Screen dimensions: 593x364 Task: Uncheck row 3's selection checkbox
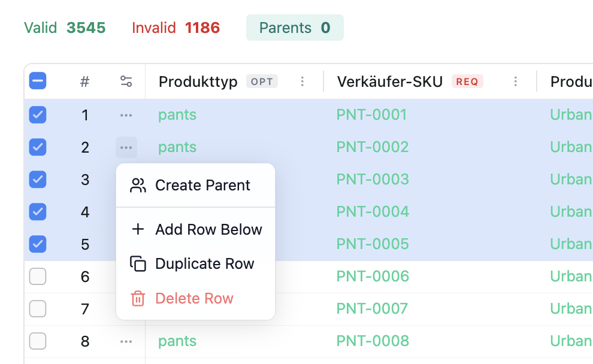(x=38, y=179)
